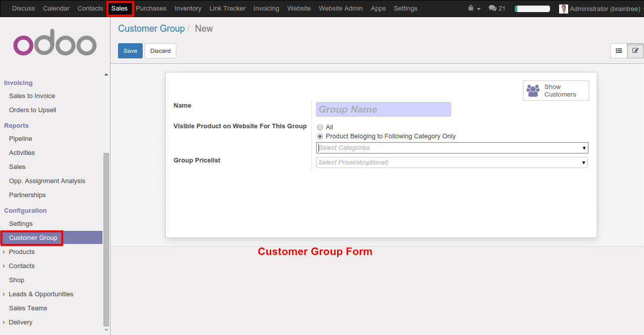Click the progress bar near Administrator

[x=532, y=8]
